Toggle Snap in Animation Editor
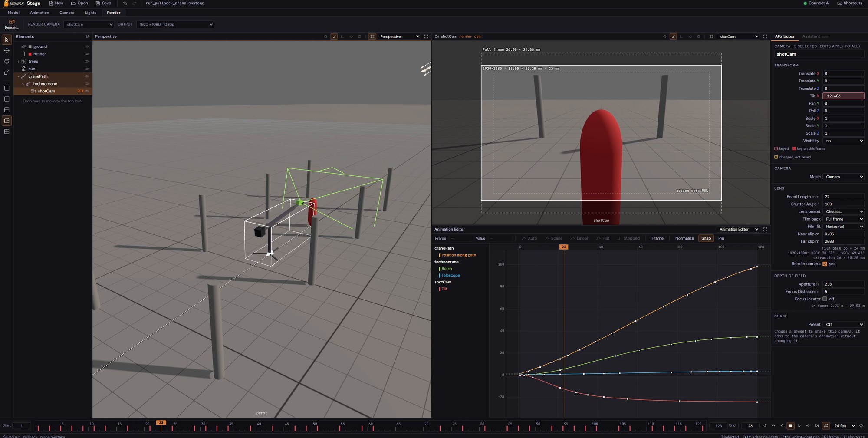This screenshot has width=868, height=438. click(x=706, y=238)
